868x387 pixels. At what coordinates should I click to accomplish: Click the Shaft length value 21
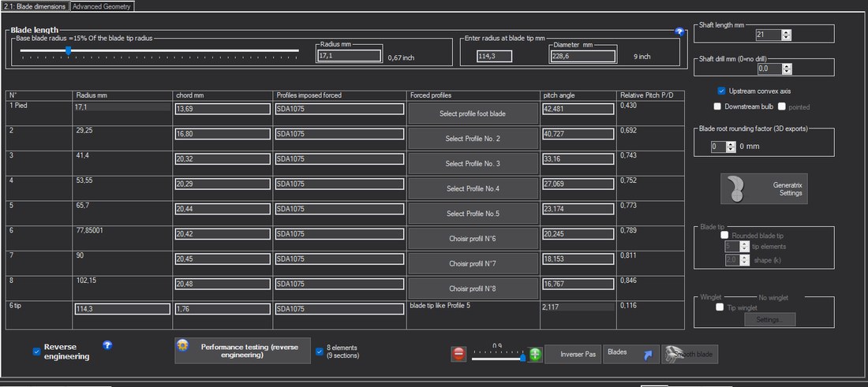pos(769,35)
